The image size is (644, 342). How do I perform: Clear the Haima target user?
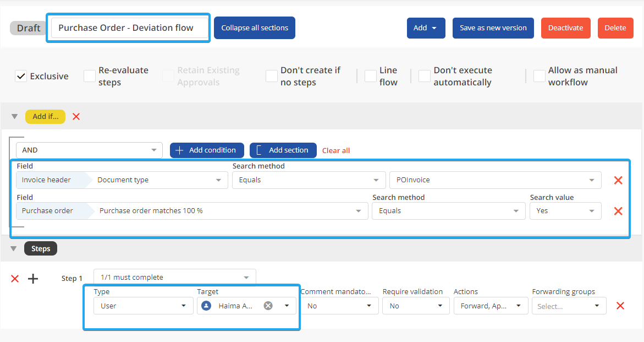point(268,306)
